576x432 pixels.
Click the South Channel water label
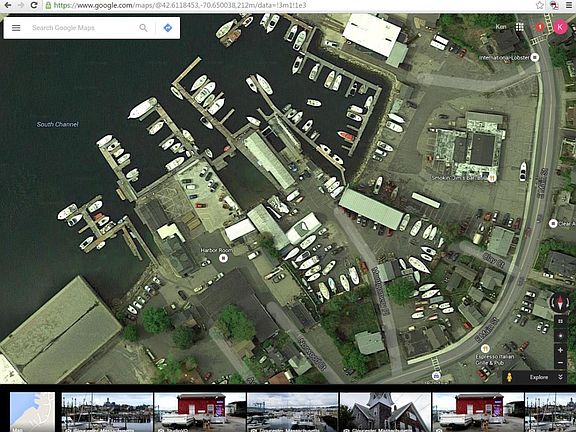click(58, 124)
